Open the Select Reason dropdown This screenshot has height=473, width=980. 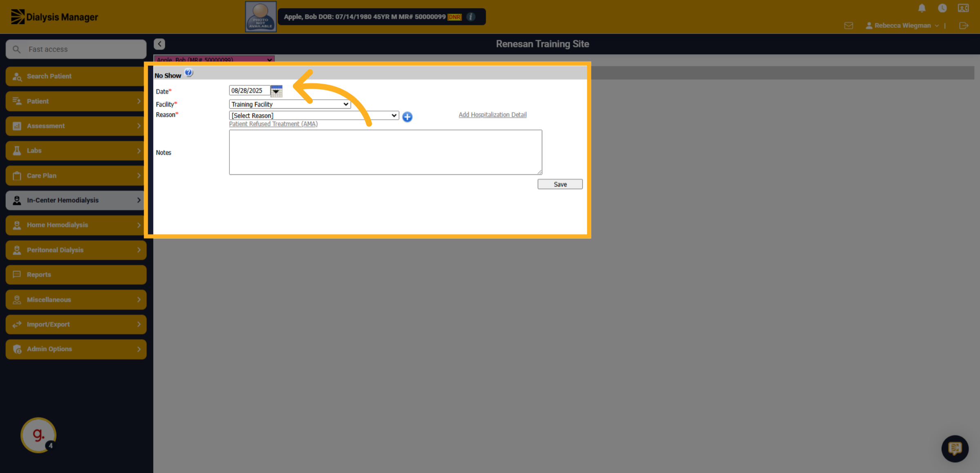coord(314,115)
